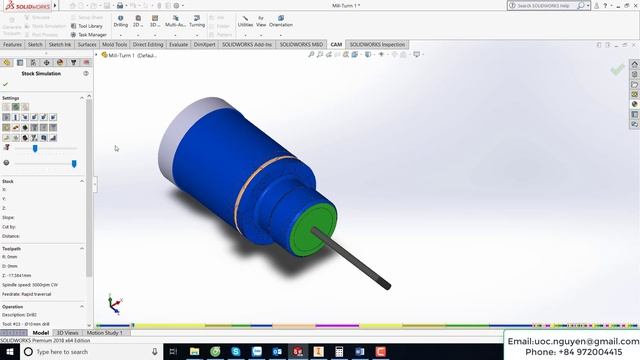Click the Print icon in quick access bar
Screen dimensions: 640x360
(x=120, y=6)
